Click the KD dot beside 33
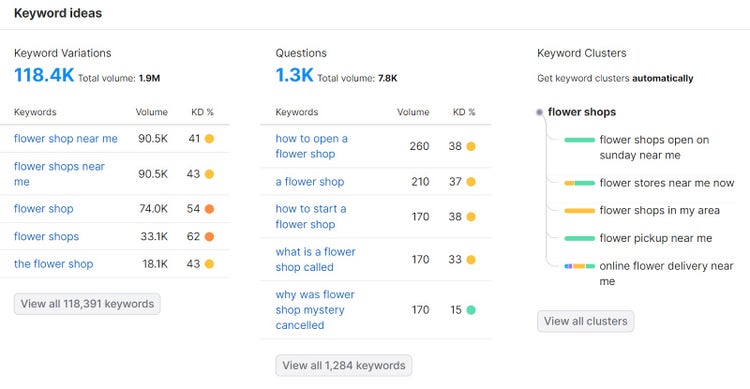The height and width of the screenshot is (389, 750). (471, 260)
